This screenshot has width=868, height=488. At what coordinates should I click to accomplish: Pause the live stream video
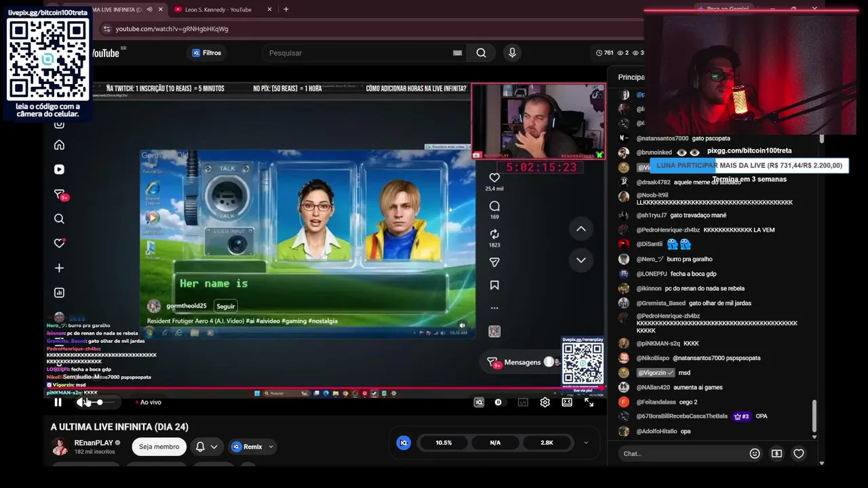[x=58, y=403]
